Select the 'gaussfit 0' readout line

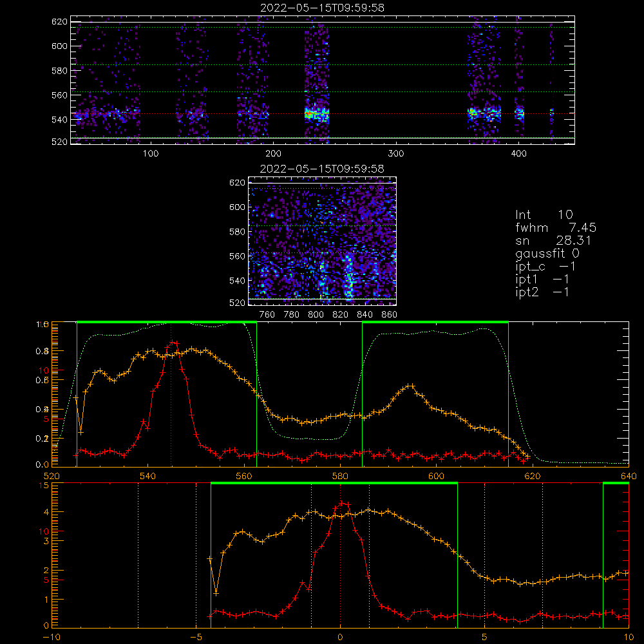pos(547,253)
